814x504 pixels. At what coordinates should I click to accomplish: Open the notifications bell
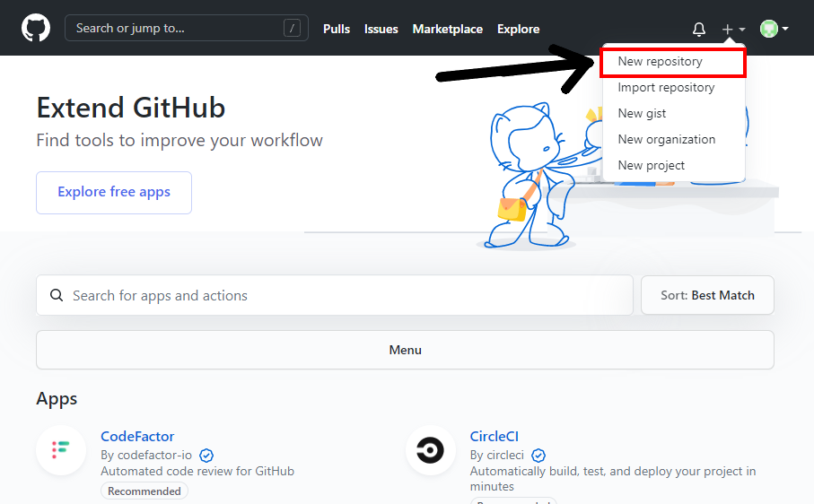pos(699,29)
